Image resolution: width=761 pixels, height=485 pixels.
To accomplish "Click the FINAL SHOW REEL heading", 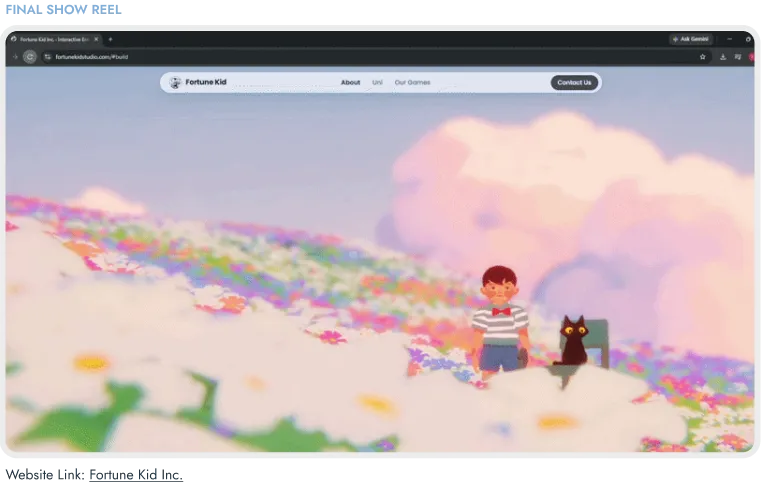I will click(x=64, y=10).
